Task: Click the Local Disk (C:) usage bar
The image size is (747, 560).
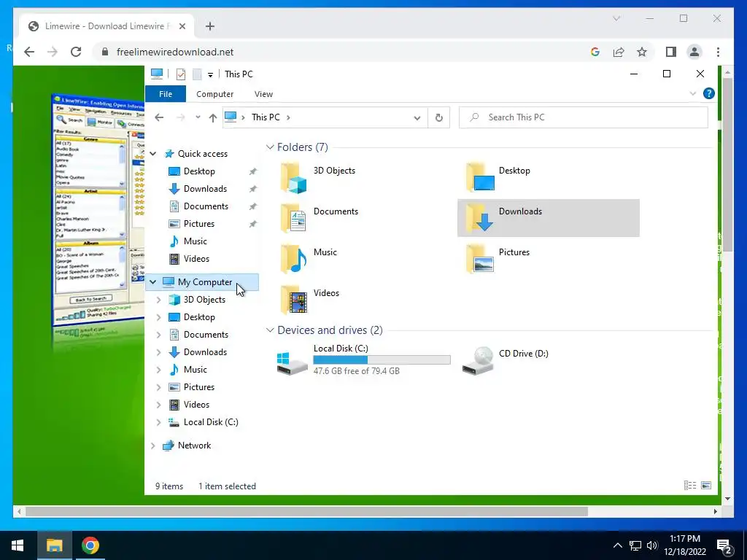Action: coord(382,359)
